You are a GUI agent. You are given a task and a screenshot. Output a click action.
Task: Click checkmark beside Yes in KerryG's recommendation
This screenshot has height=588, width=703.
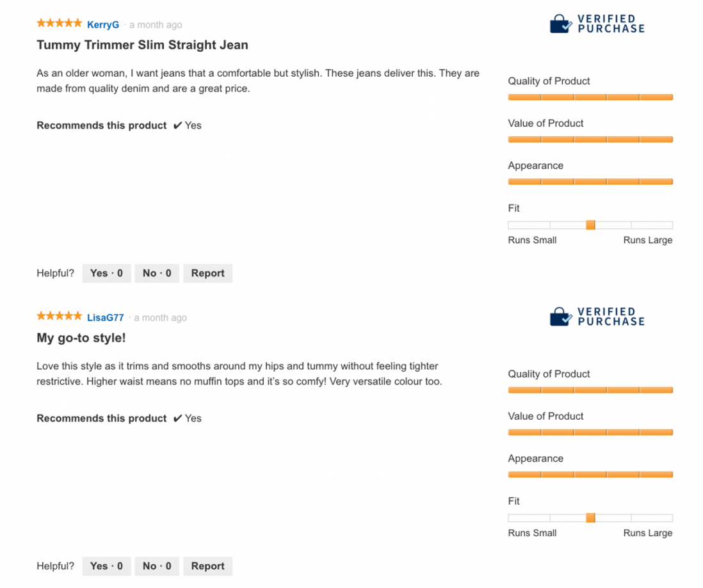tap(177, 125)
